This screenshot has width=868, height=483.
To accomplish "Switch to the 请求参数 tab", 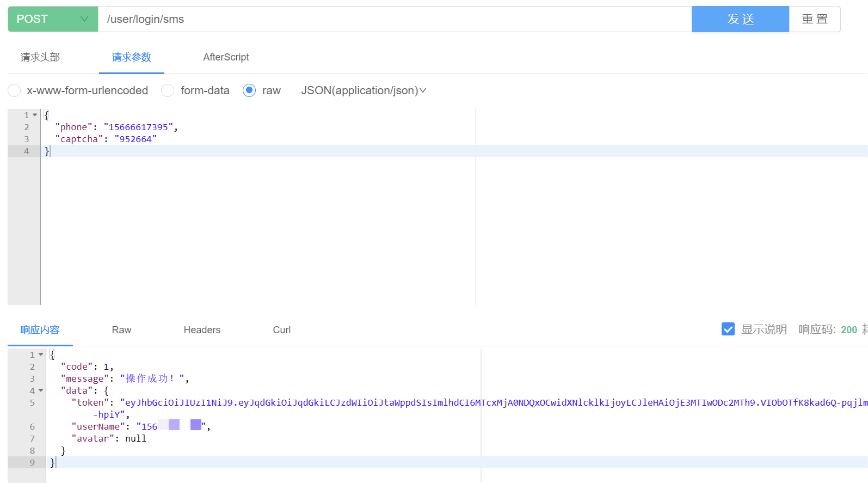I will pos(132,57).
